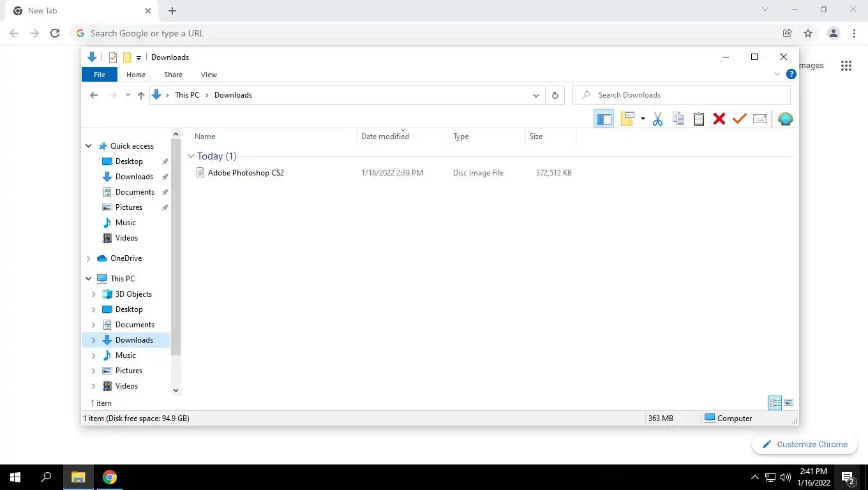The image size is (868, 490).
Task: Click the teal shell icon in the toolbar
Action: (x=786, y=119)
